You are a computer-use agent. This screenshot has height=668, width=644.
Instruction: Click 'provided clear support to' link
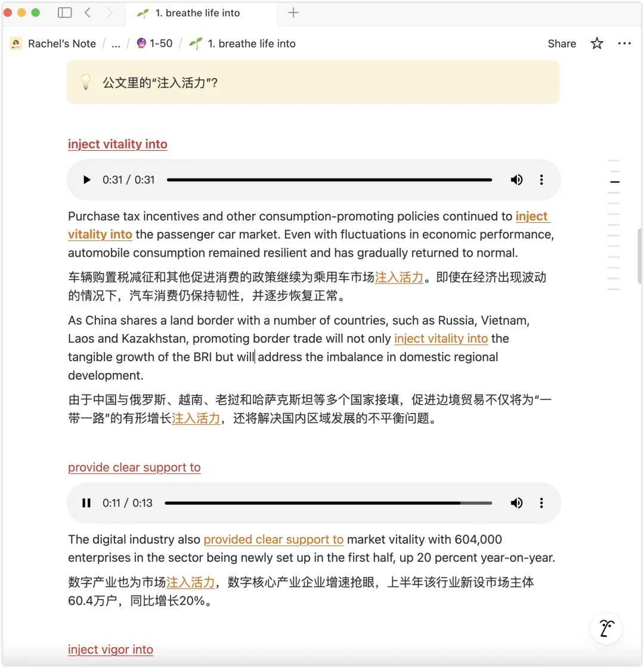274,539
